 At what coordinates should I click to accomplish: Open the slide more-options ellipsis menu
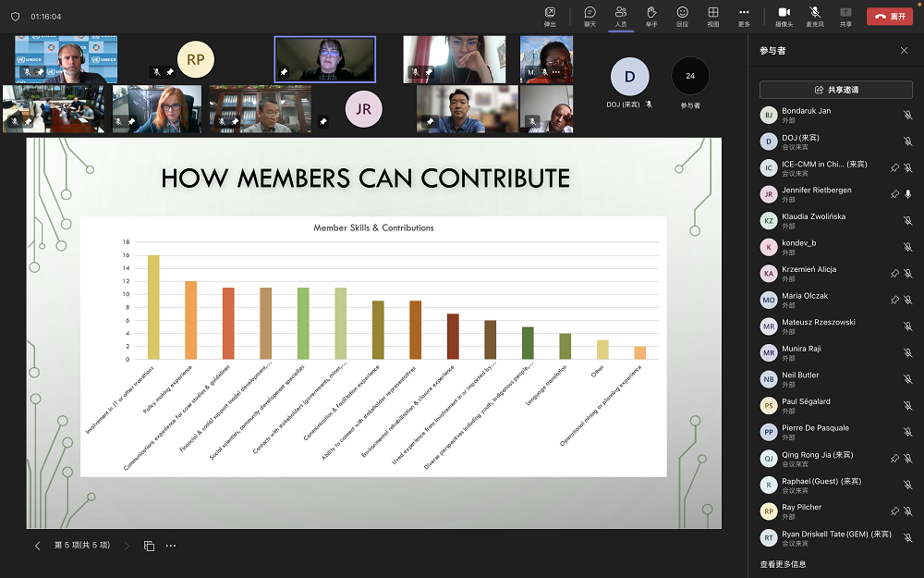click(171, 546)
